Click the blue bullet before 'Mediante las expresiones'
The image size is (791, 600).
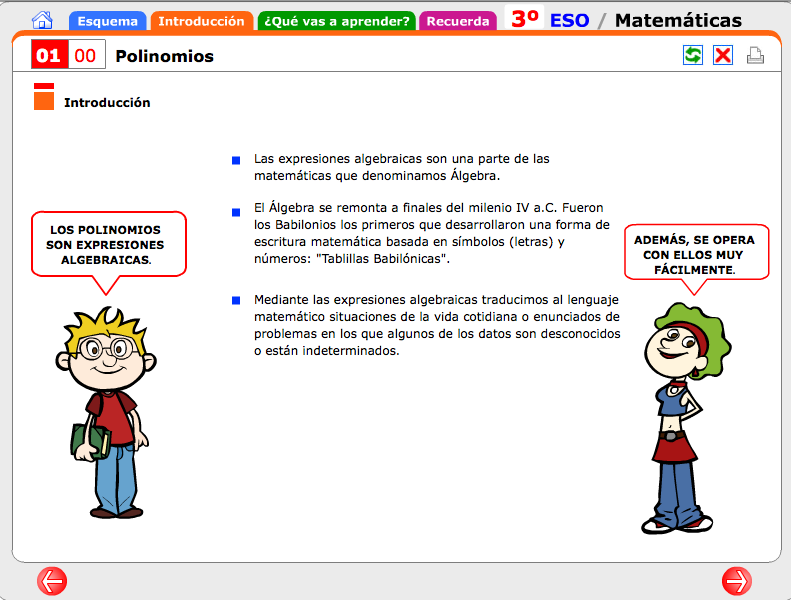pyautogui.click(x=236, y=300)
